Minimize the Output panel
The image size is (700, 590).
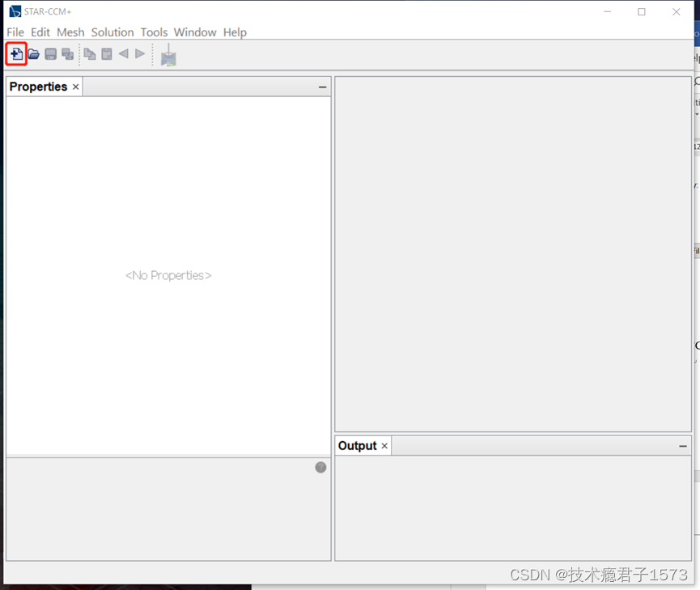coord(682,446)
